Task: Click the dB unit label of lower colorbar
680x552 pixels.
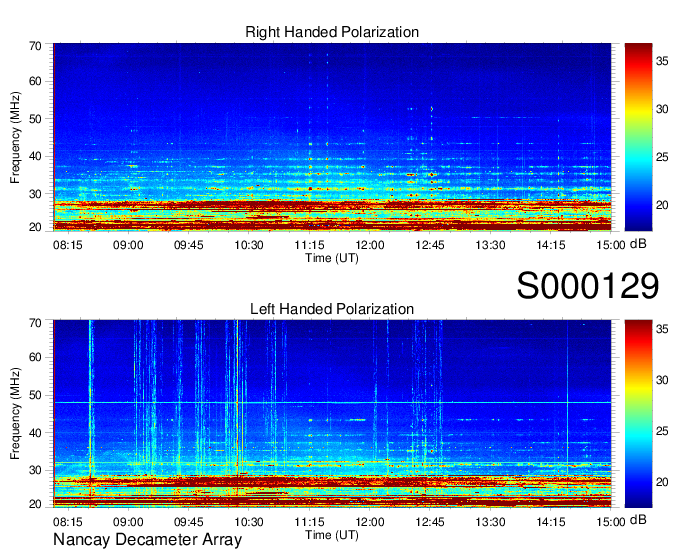Action: coord(638,519)
